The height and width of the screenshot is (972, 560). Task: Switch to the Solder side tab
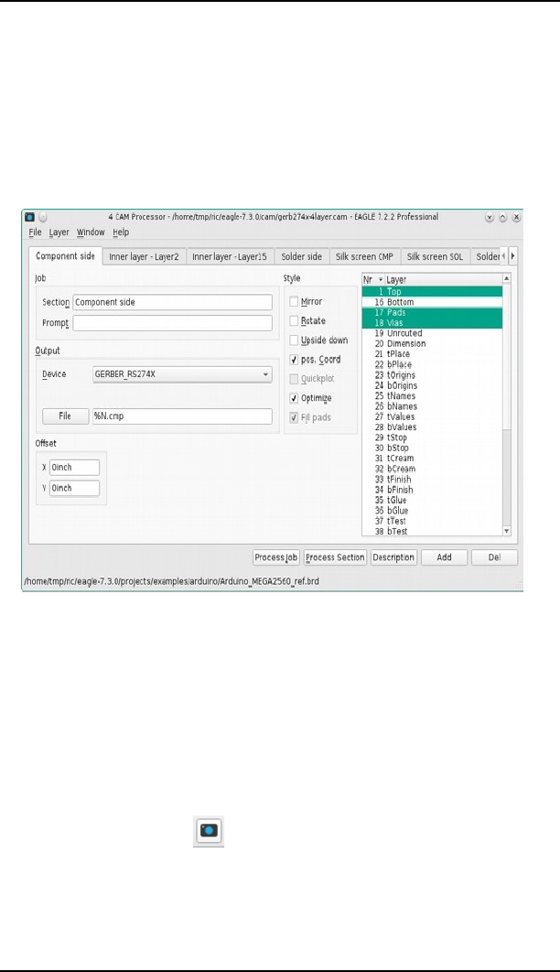point(302,256)
